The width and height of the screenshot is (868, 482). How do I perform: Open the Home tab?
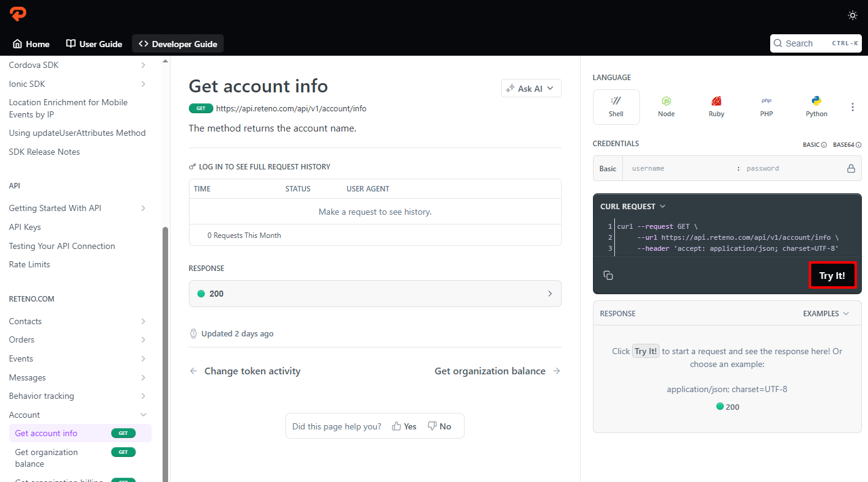click(x=31, y=43)
